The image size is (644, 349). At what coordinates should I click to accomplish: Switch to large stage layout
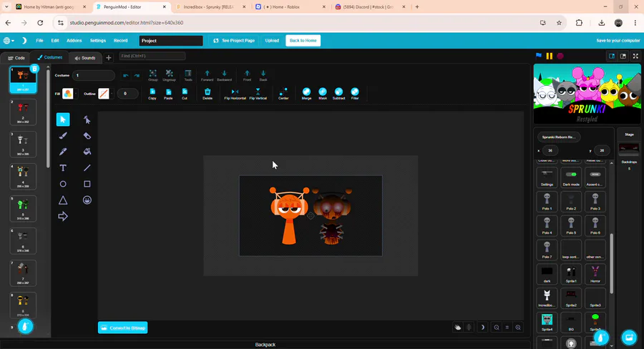623,56
